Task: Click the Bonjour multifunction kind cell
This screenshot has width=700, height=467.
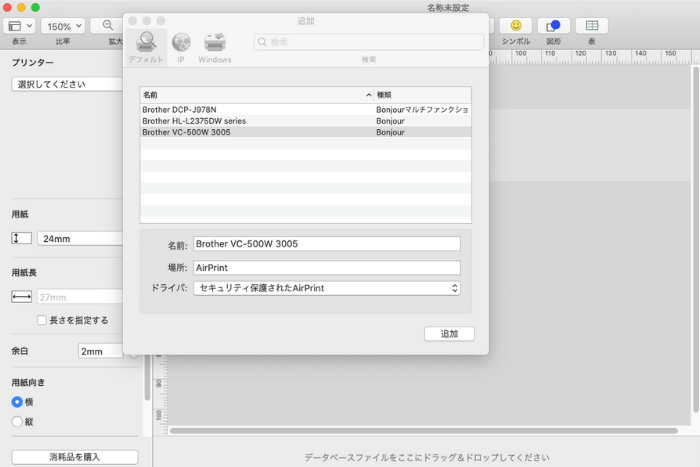Action: point(422,109)
